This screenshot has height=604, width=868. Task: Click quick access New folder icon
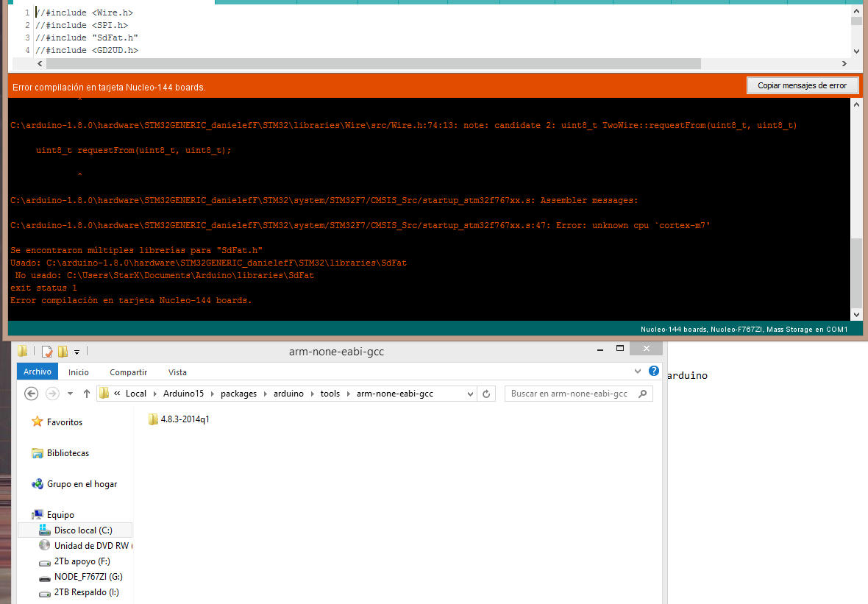coord(63,351)
